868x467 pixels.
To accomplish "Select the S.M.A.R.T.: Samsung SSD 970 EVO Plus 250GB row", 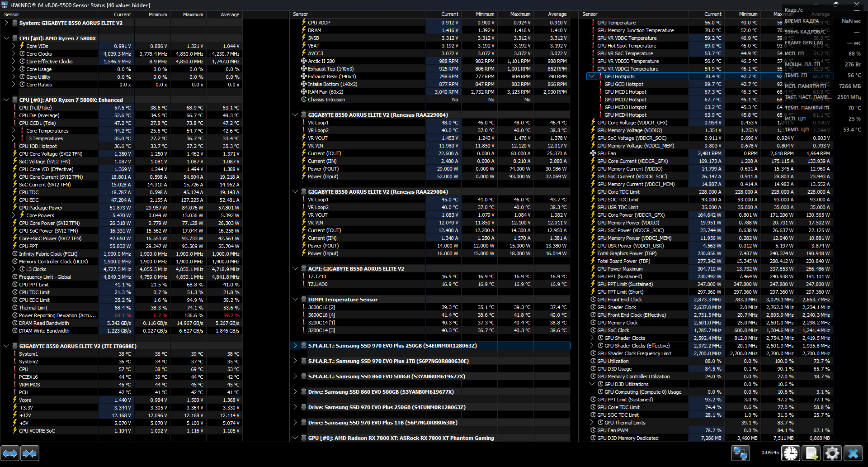I will click(430, 346).
